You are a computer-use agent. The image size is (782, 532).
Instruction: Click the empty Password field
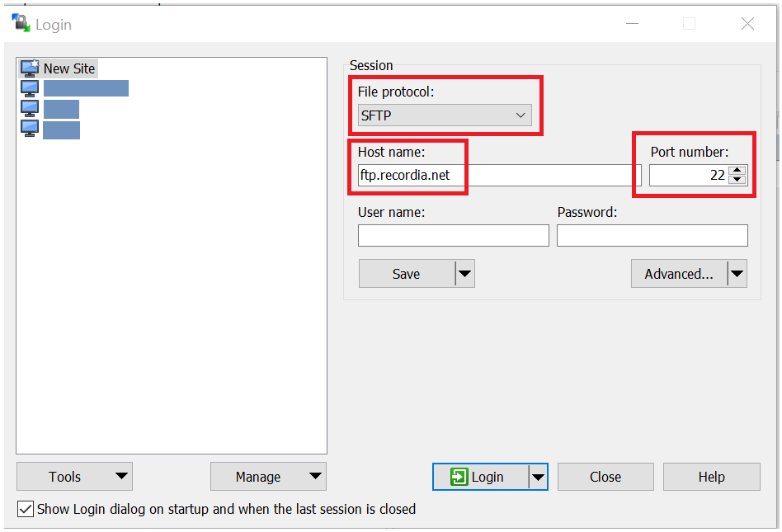coord(652,235)
